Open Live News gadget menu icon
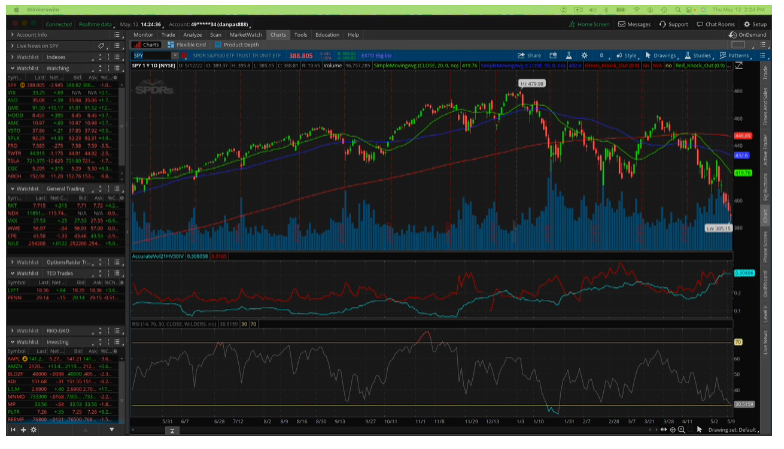784x449 pixels. pos(117,46)
